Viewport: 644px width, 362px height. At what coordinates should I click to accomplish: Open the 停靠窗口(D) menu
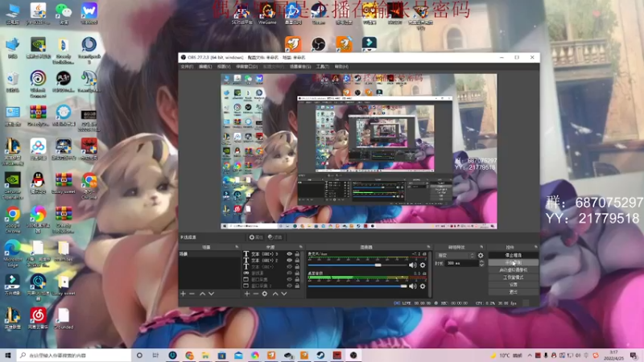point(246,67)
